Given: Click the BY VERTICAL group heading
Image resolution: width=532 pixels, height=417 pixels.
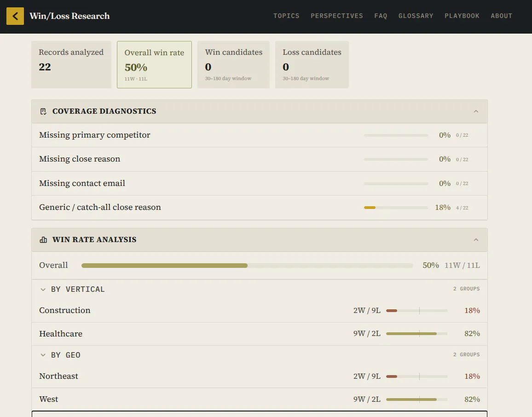Looking at the screenshot, I should pyautogui.click(x=78, y=290).
